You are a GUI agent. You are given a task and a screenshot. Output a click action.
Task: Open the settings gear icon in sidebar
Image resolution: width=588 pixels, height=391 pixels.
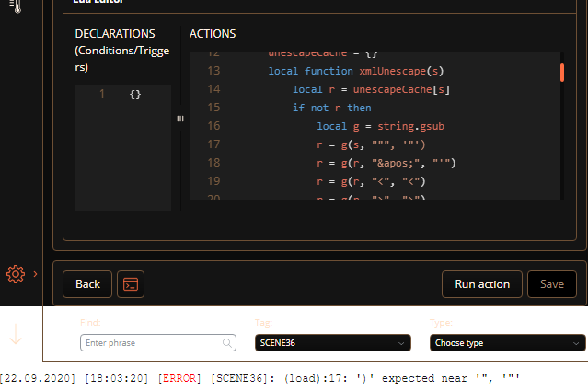click(x=16, y=274)
